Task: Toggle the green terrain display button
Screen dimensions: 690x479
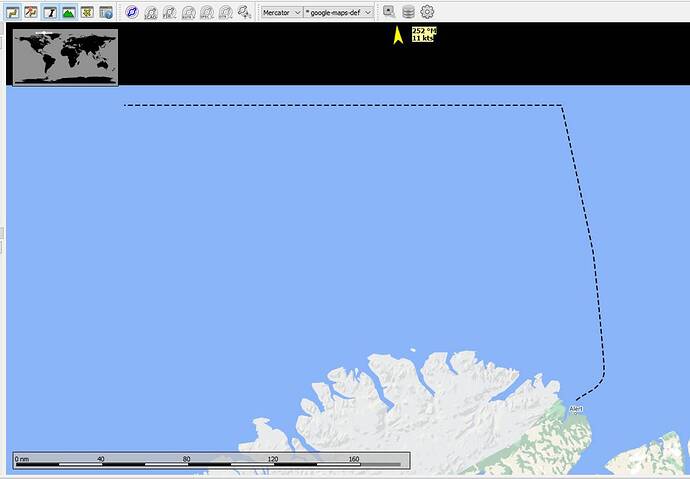Action: [x=68, y=12]
